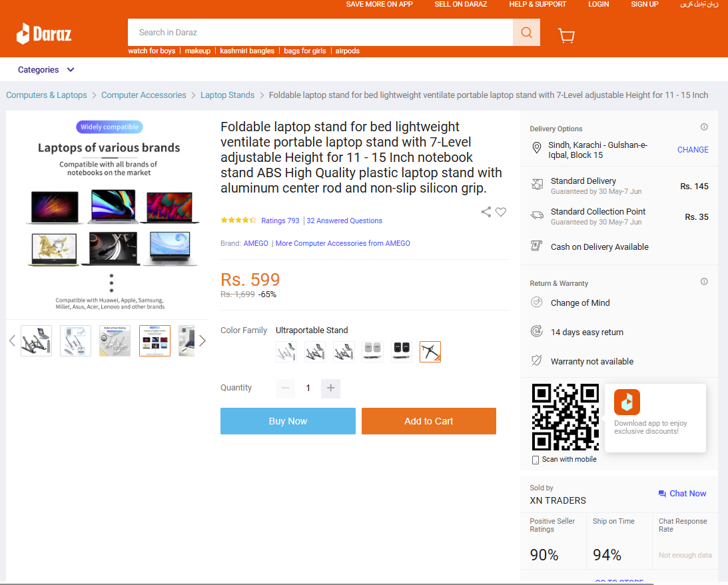Open More Computer Accessories from AMEGO link
The height and width of the screenshot is (585, 728).
pos(342,243)
